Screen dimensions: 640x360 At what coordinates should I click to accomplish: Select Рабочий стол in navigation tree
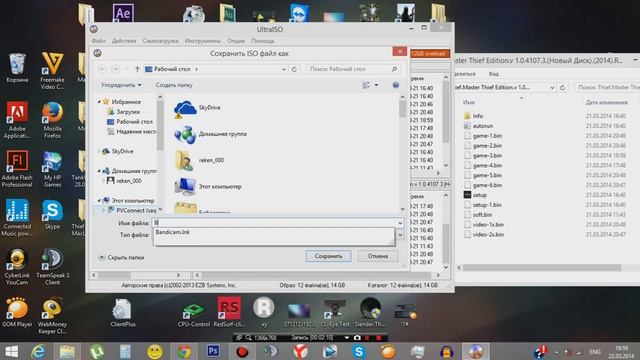tap(134, 122)
